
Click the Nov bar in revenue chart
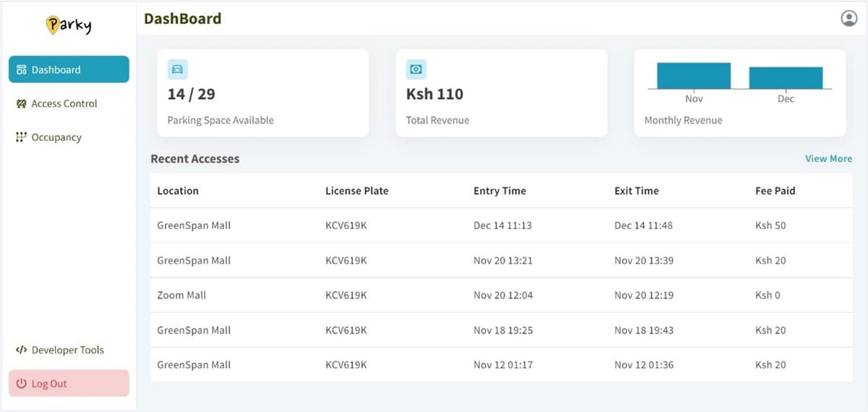pyautogui.click(x=694, y=76)
